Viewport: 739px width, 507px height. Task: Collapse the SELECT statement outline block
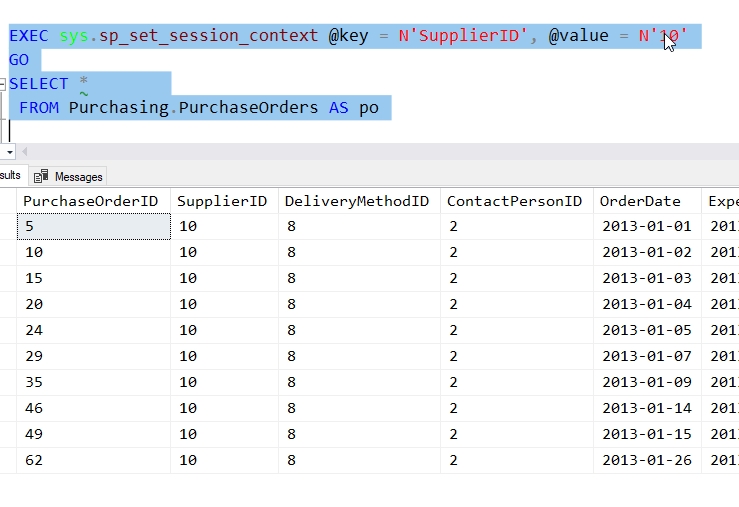click(3, 84)
